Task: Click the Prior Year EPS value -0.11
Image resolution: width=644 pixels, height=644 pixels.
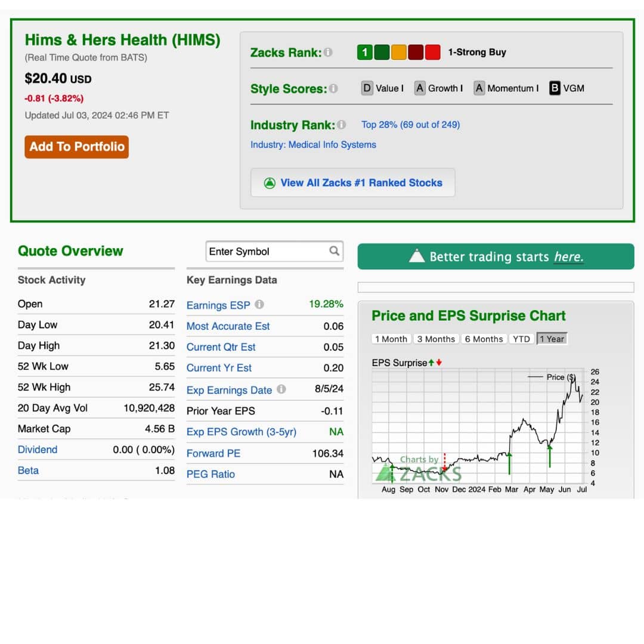Action: 332,411
